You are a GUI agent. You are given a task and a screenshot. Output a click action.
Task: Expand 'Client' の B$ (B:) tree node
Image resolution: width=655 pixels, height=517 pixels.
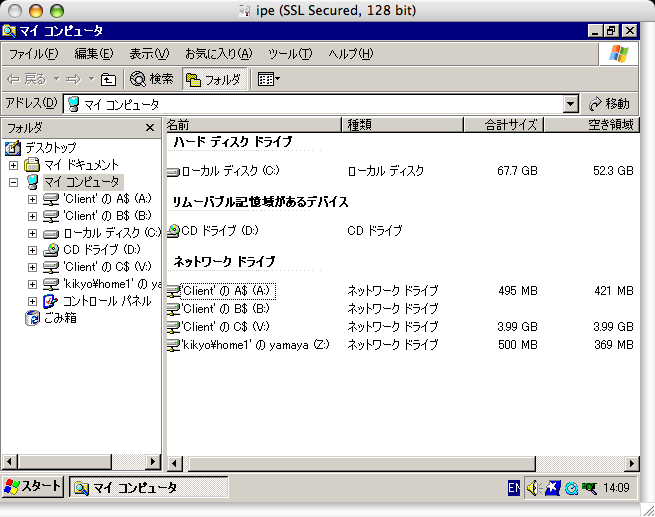32,216
